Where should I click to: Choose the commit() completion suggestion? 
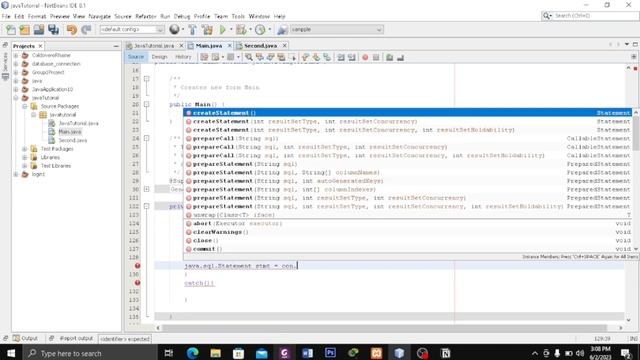[407, 249]
